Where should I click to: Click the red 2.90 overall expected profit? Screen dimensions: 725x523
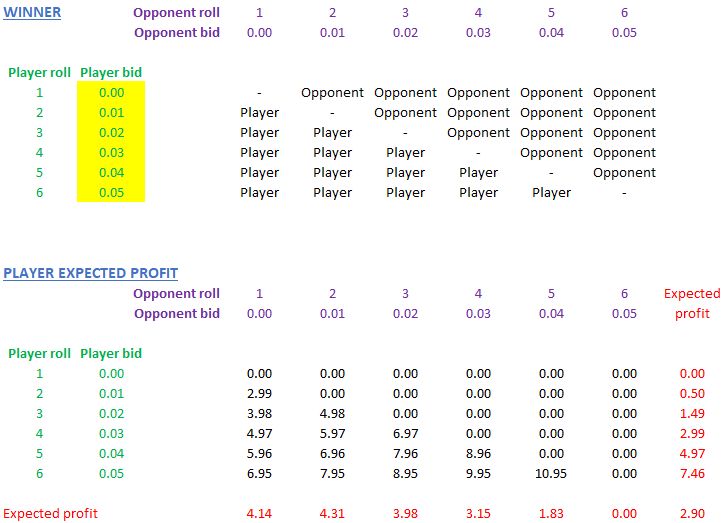click(692, 513)
